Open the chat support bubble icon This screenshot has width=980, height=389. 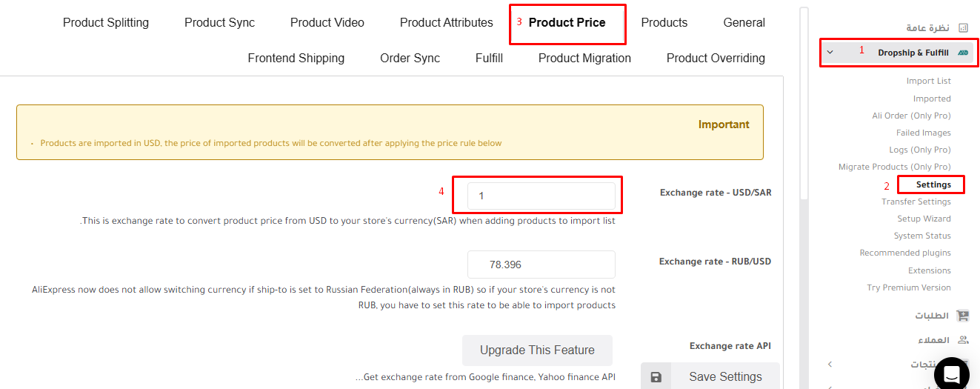coord(952,374)
